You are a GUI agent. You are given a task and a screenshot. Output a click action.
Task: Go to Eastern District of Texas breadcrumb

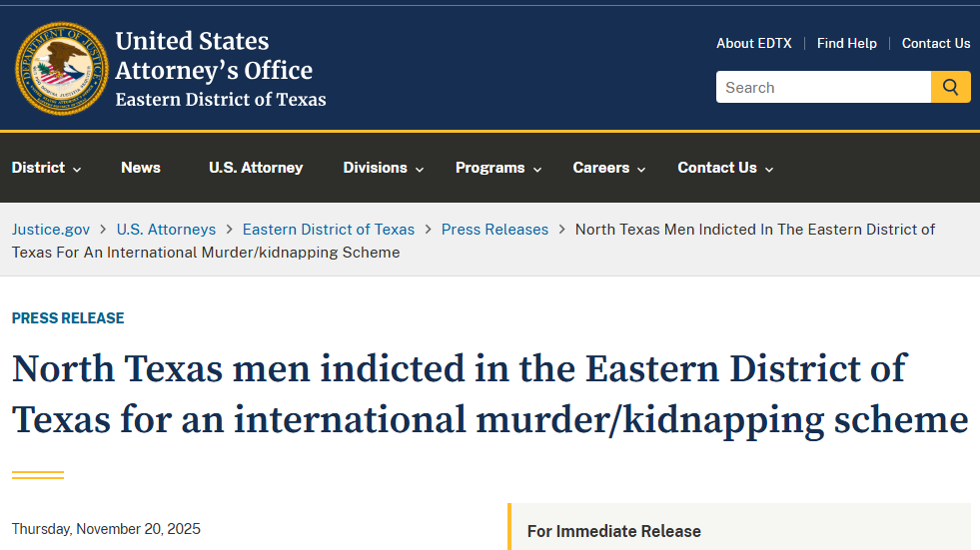(x=329, y=230)
